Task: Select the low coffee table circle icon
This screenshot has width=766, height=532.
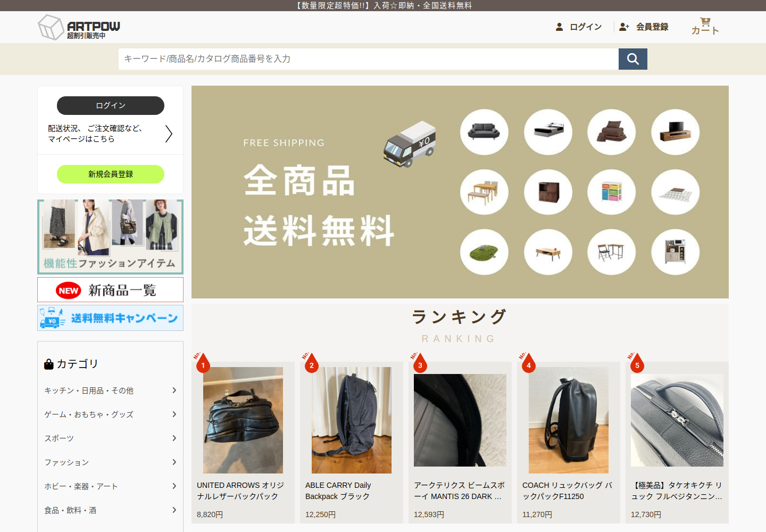Action: pos(548,252)
